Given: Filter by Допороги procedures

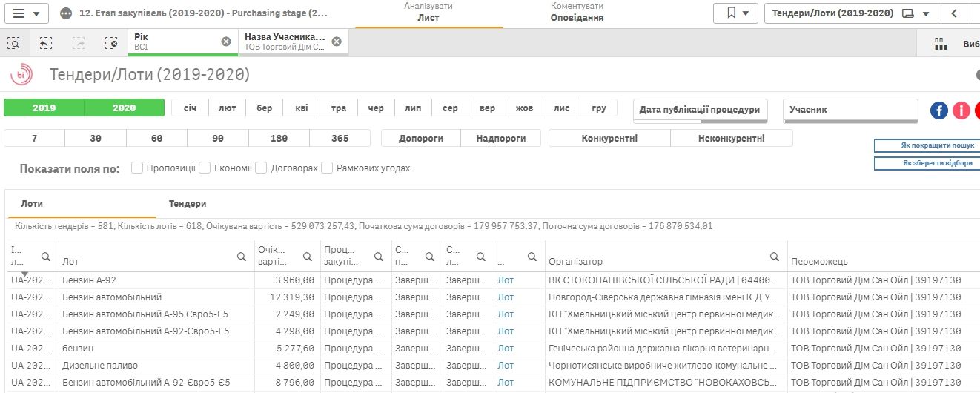Looking at the screenshot, I should [x=421, y=139].
